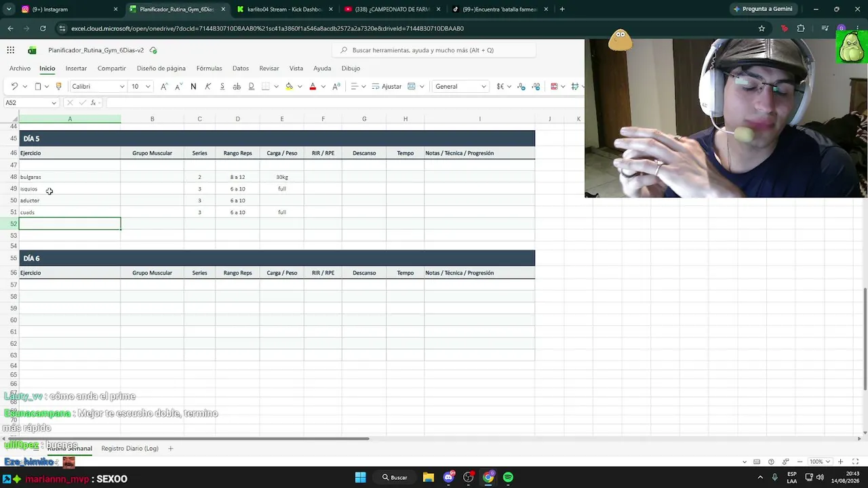Bookmark this page with the star
Screen dimensions: 868x488
pos(762,28)
